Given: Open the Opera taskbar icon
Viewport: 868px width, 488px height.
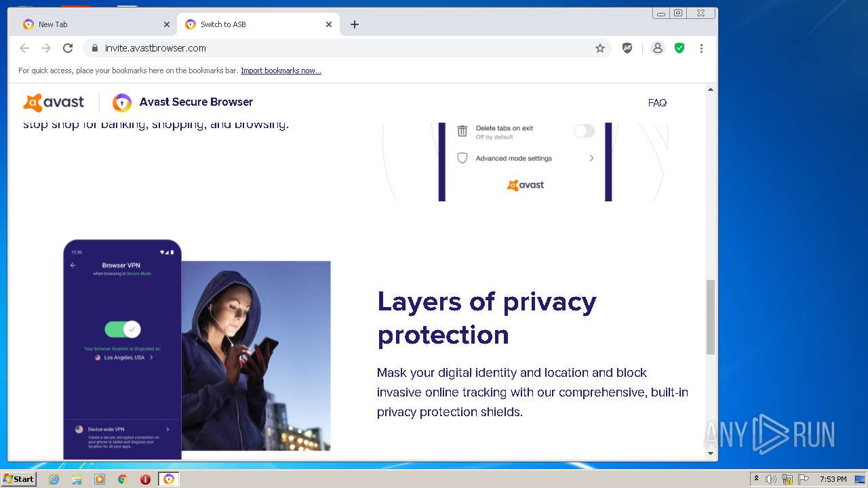Looking at the screenshot, I should click(145, 479).
